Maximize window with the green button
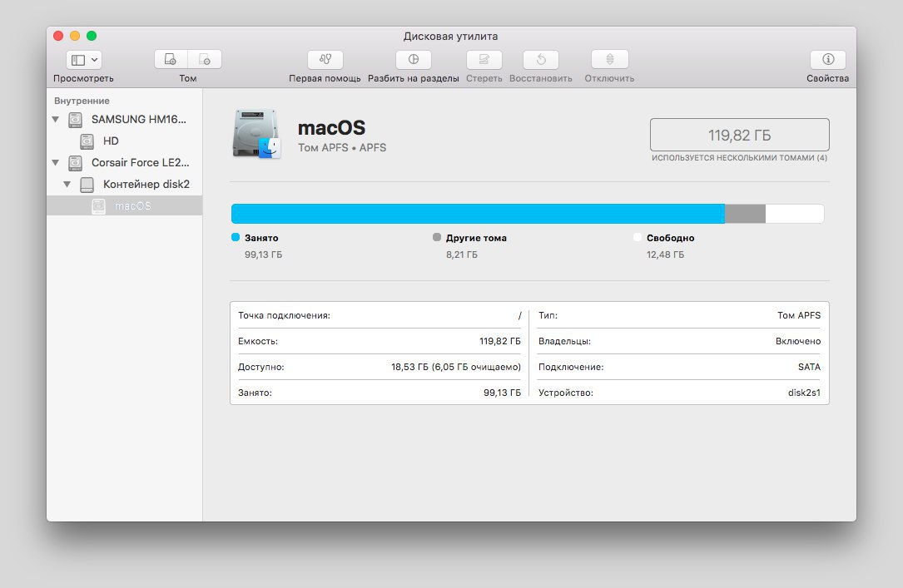Screen dimensions: 903x588 pyautogui.click(x=92, y=36)
